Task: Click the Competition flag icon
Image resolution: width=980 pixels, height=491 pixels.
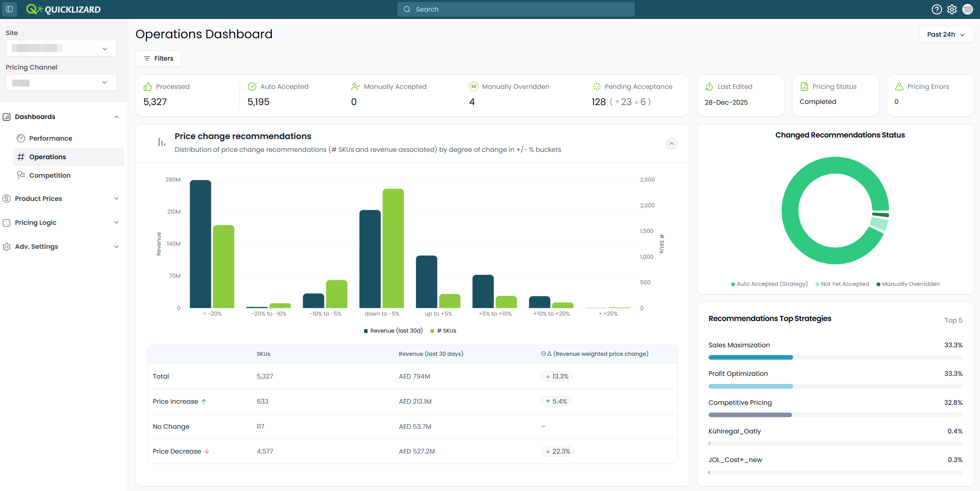Action: click(x=21, y=175)
